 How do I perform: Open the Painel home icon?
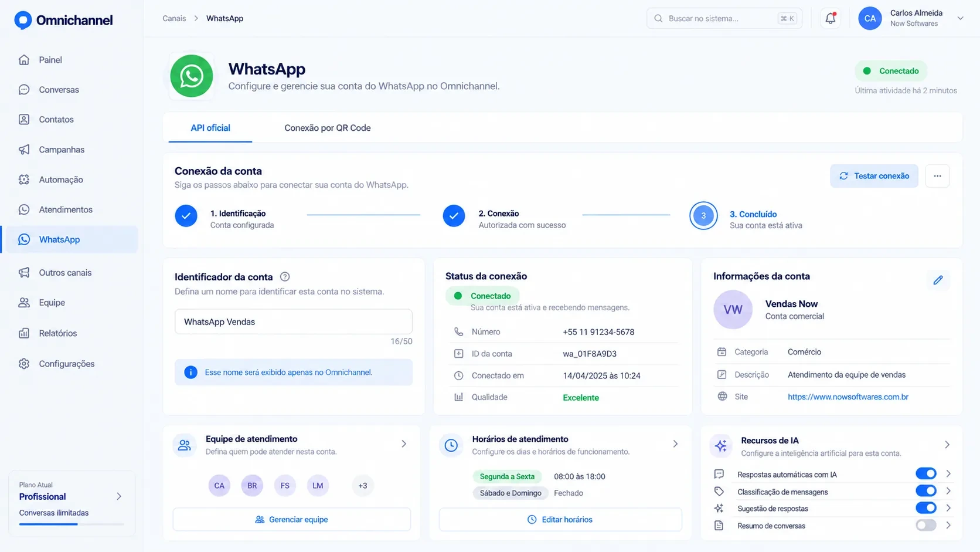point(24,60)
